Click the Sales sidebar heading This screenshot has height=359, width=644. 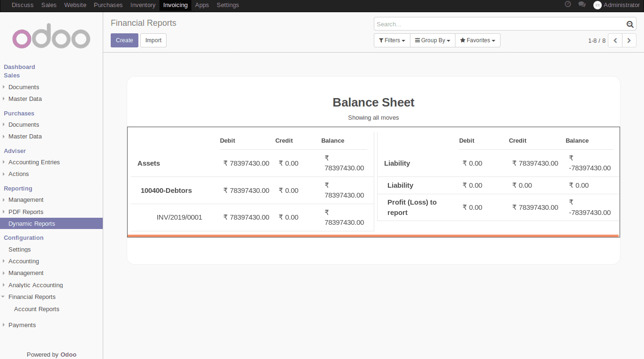point(12,76)
